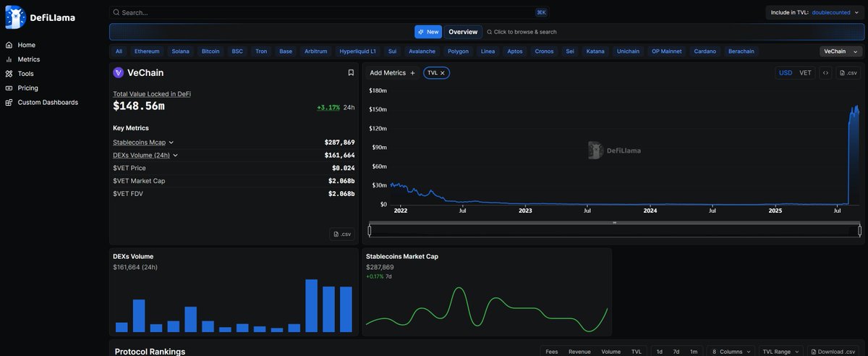Image resolution: width=868 pixels, height=356 pixels.
Task: Select the Overview tab
Action: click(x=463, y=32)
